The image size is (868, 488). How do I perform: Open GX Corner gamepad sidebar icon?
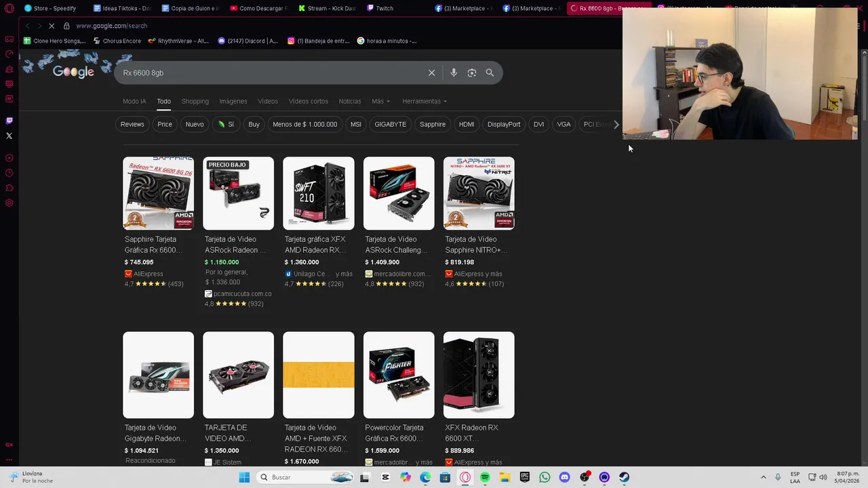[x=9, y=39]
